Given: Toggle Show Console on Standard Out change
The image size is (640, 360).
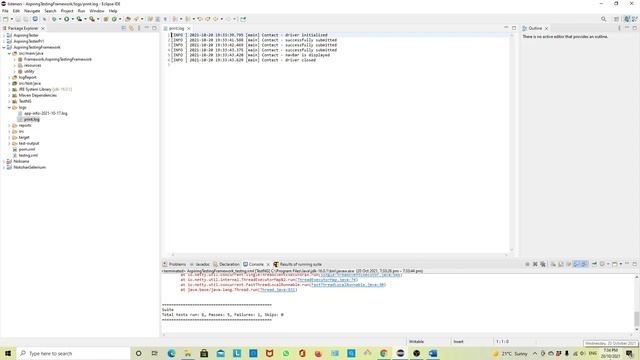Looking at the screenshot, I should (x=577, y=264).
